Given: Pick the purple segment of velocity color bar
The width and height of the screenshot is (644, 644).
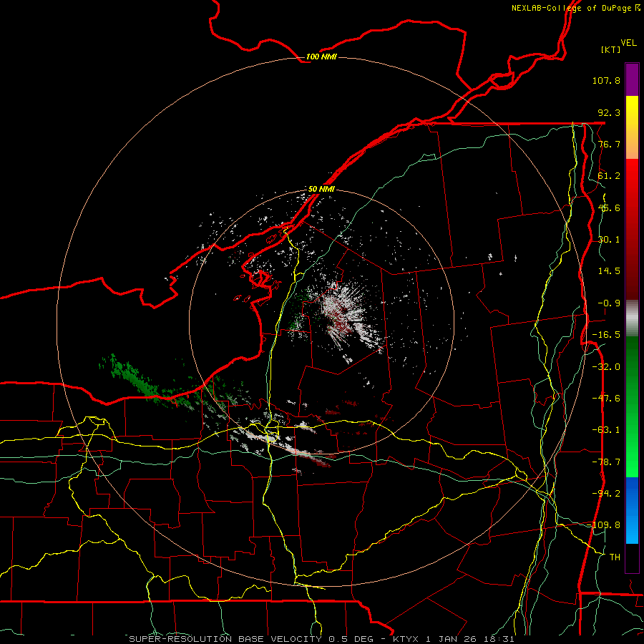Looking at the screenshot, I should click(x=632, y=79).
